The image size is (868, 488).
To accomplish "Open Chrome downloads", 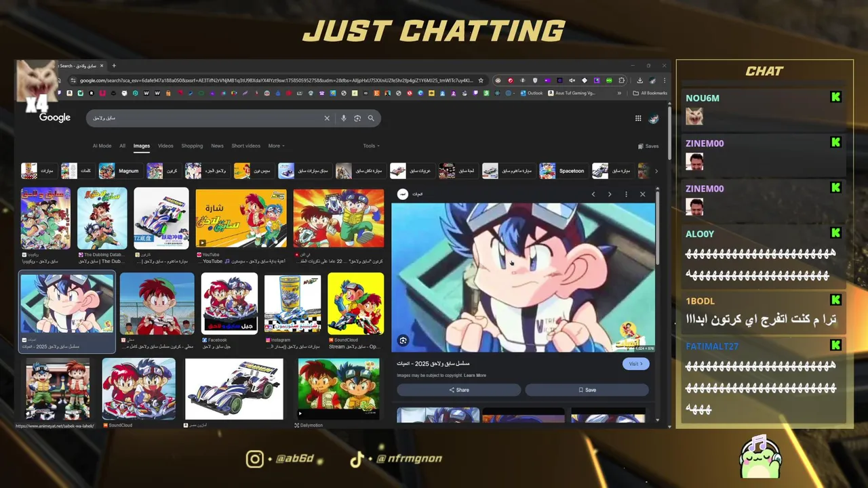I will 639,80.
